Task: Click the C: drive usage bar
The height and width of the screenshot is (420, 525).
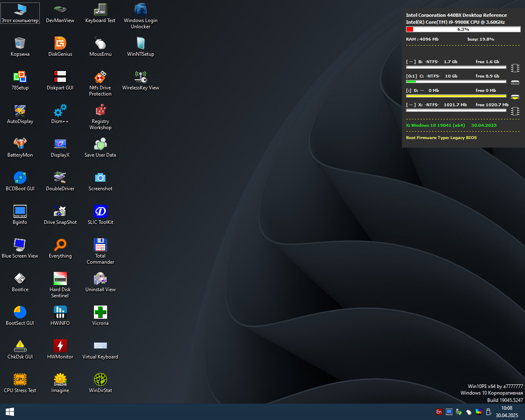Action: [x=456, y=82]
